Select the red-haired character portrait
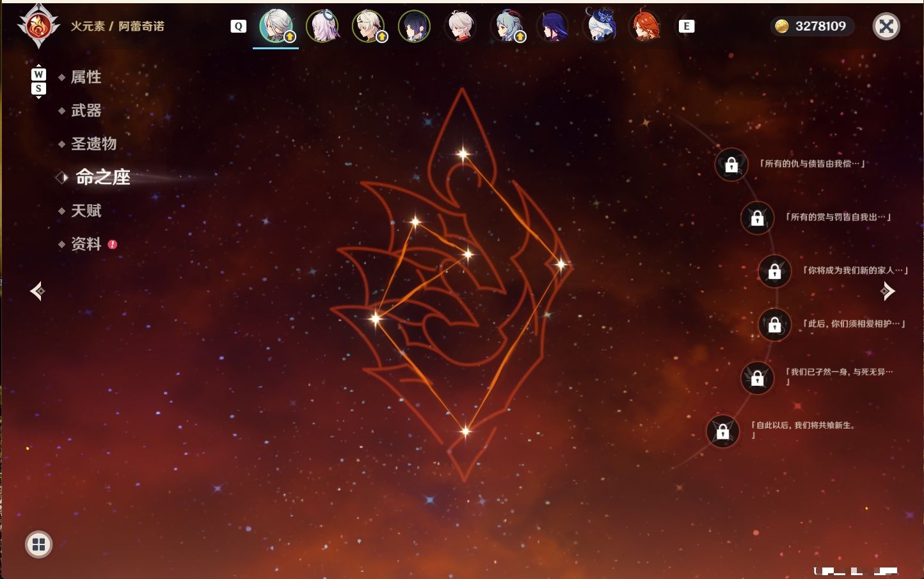 coord(645,26)
